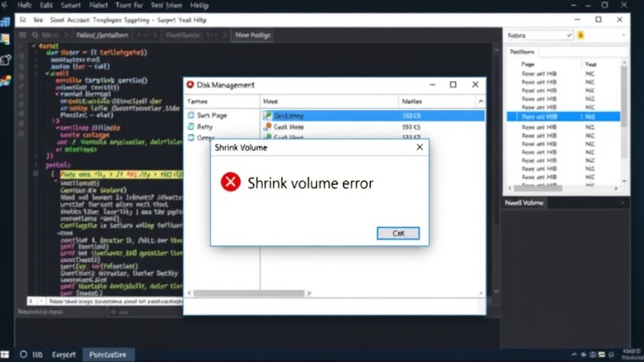Screen dimensions: 644x362
Task: Select the 'Nwatl Volume' tab in lower right panel
Action: 524,203
